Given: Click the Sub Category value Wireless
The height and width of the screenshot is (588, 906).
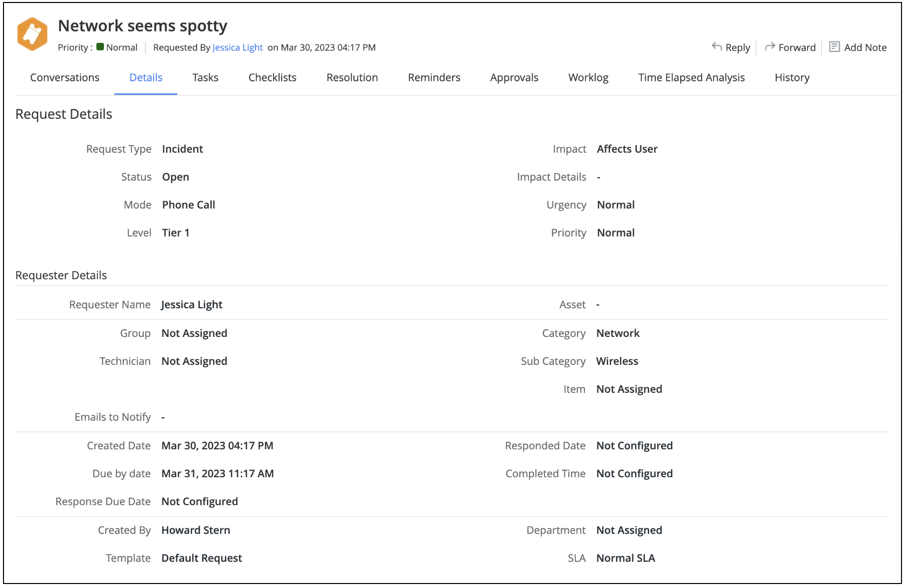Looking at the screenshot, I should point(617,361).
